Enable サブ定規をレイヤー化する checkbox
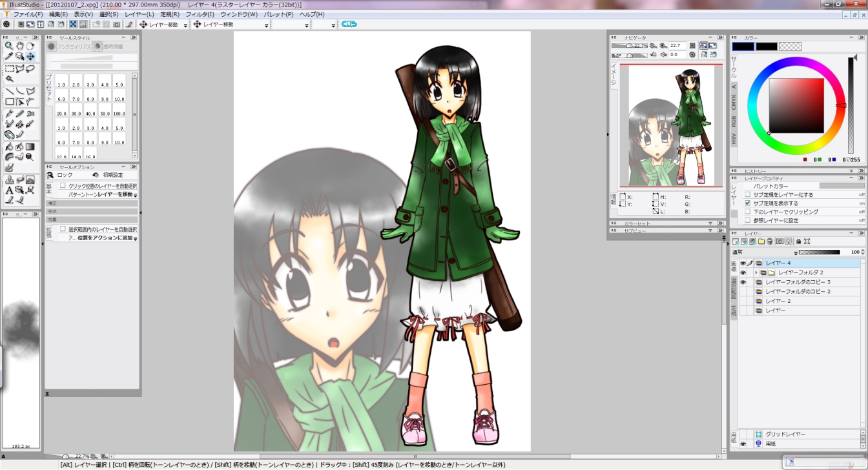The image size is (868, 470). (x=748, y=194)
